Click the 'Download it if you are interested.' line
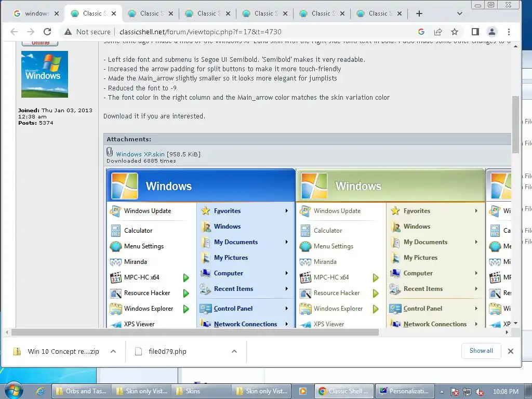This screenshot has width=532, height=399. point(154,116)
